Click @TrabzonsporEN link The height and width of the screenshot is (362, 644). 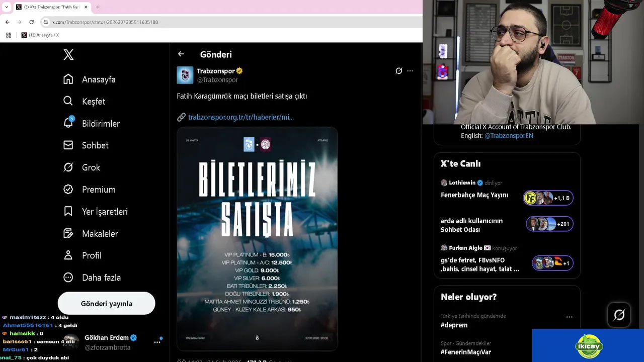tap(509, 136)
